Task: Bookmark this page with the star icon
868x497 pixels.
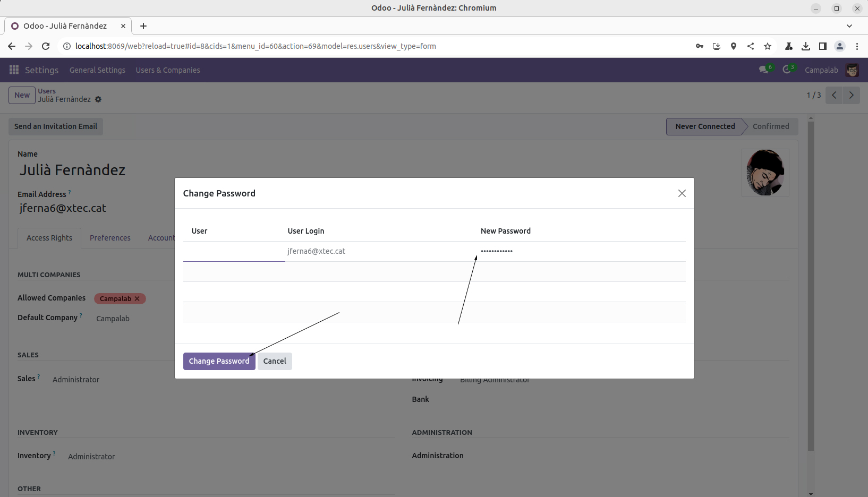Action: click(x=768, y=46)
